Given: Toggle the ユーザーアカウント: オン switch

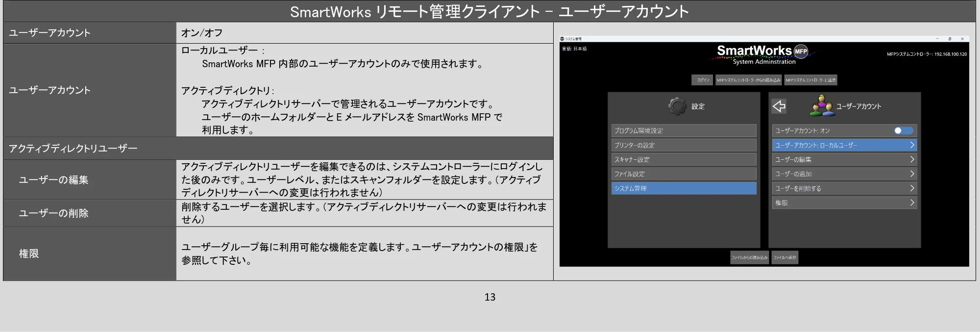Looking at the screenshot, I should (x=904, y=130).
